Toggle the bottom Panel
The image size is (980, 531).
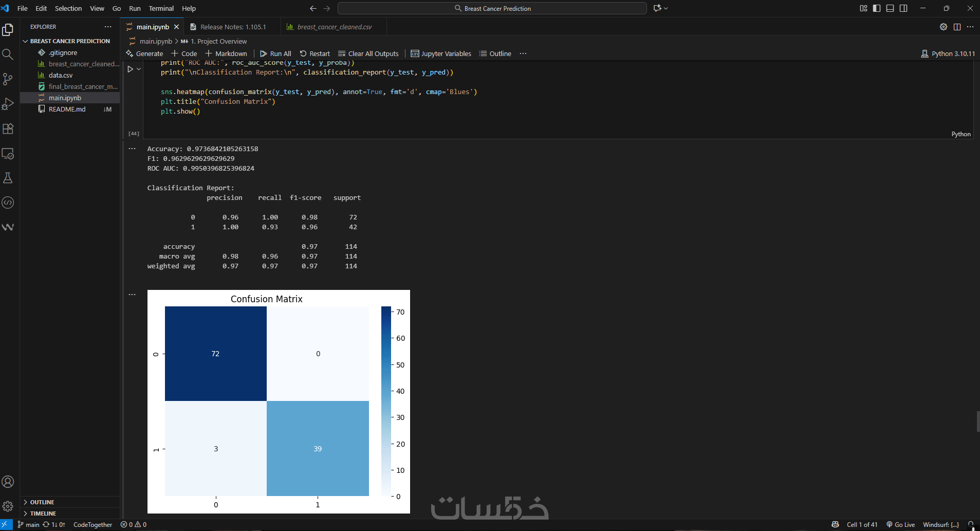890,8
